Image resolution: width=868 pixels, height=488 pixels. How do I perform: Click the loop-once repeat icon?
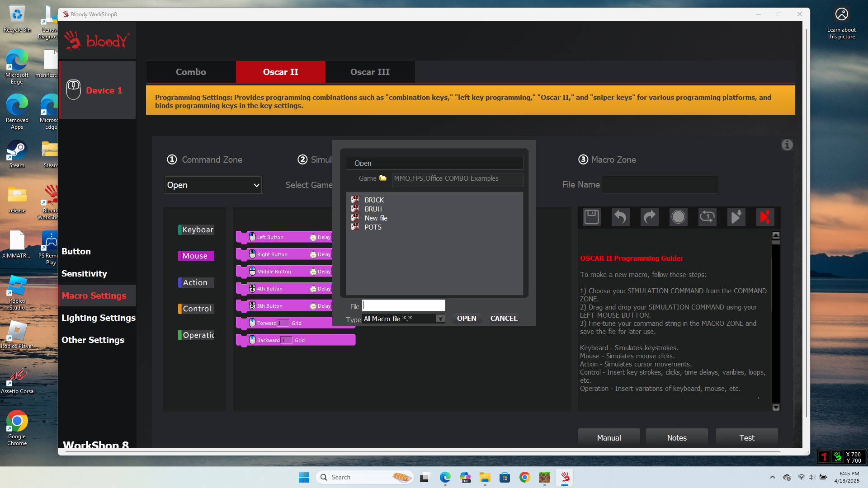tap(707, 217)
